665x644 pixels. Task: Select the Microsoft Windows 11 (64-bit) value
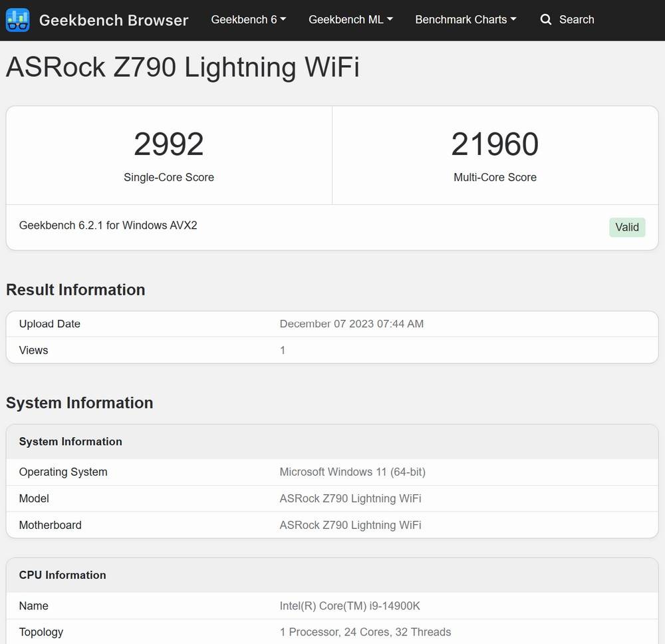(352, 472)
